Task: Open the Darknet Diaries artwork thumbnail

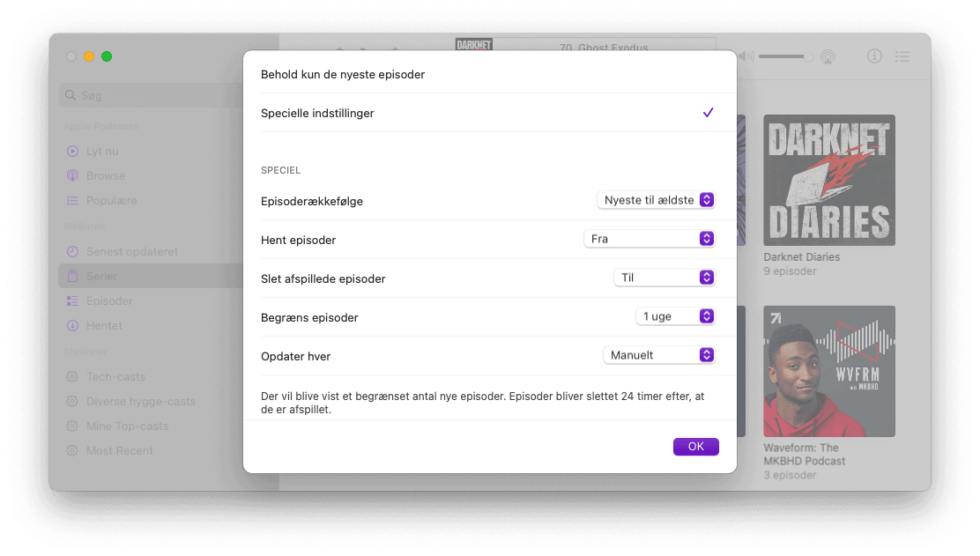Action: tap(828, 180)
